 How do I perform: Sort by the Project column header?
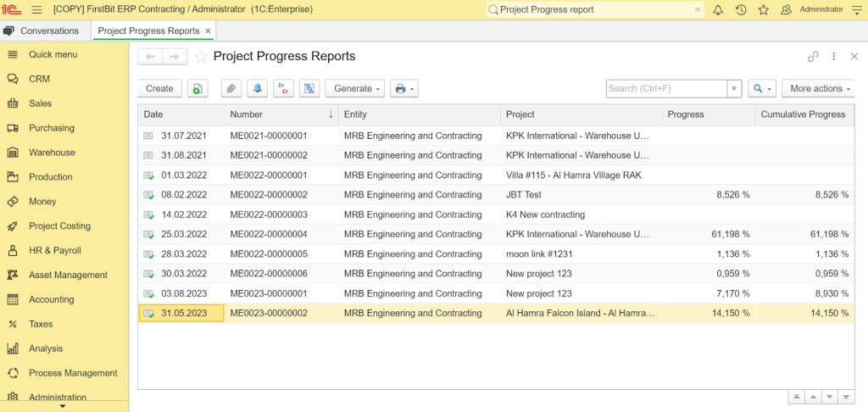pyautogui.click(x=581, y=114)
